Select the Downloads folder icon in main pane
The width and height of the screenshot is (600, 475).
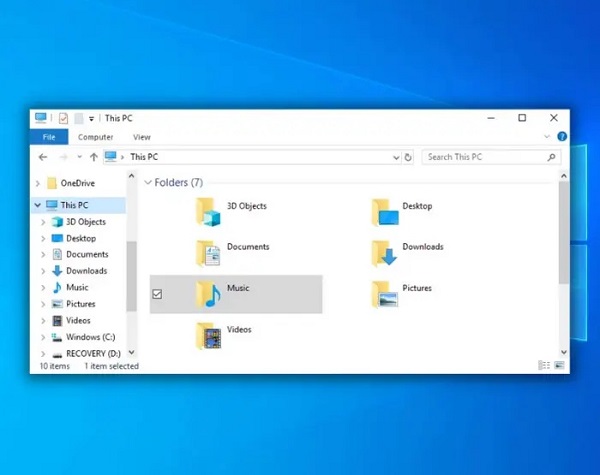(x=385, y=253)
